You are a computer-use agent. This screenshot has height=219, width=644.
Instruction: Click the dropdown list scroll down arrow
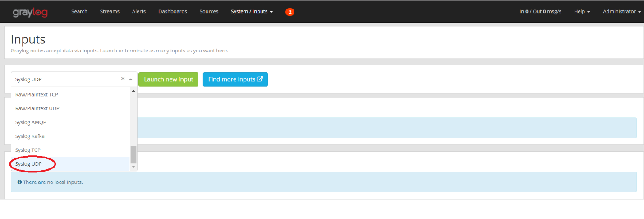(x=133, y=167)
